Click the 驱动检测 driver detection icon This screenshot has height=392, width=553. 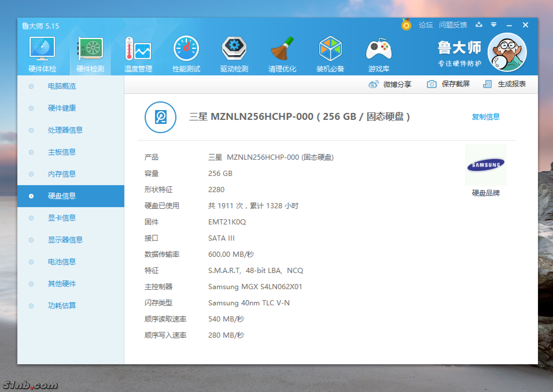coord(234,49)
